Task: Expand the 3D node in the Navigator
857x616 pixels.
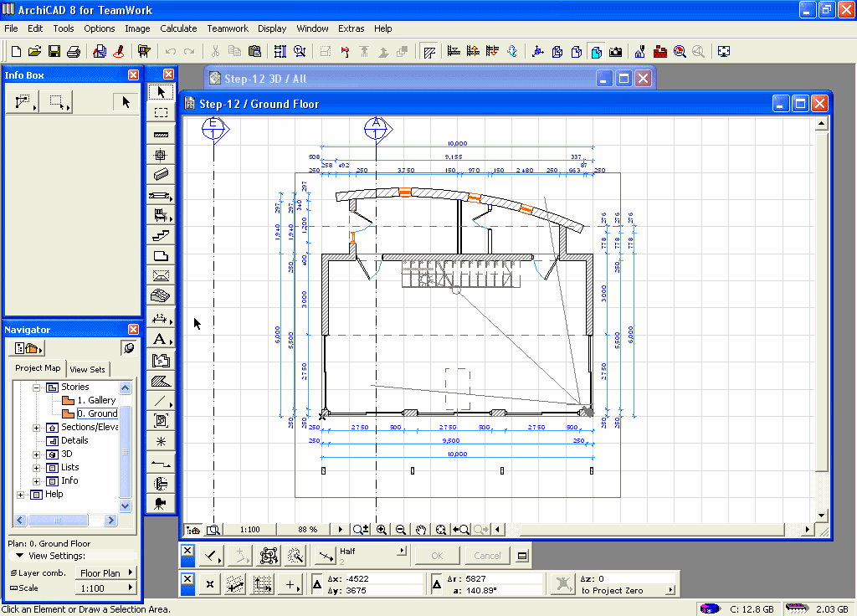Action: [37, 454]
